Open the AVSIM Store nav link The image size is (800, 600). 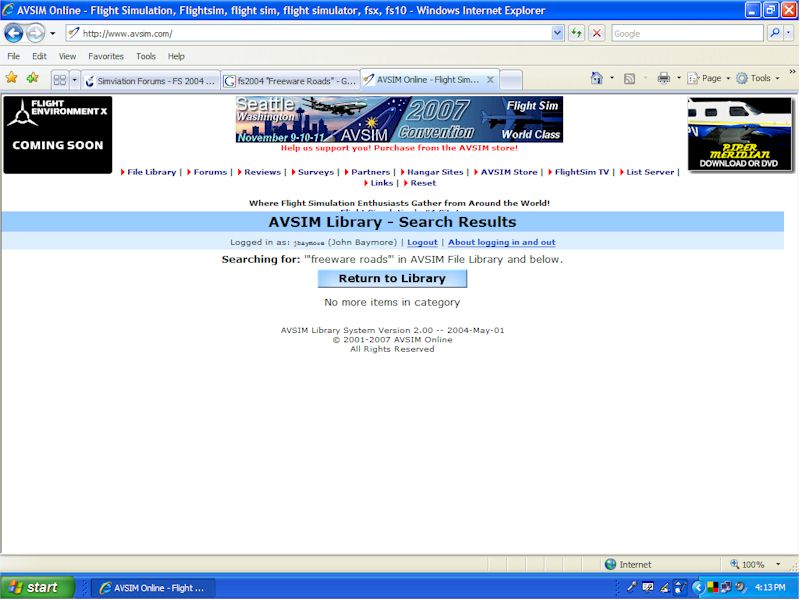pos(509,172)
